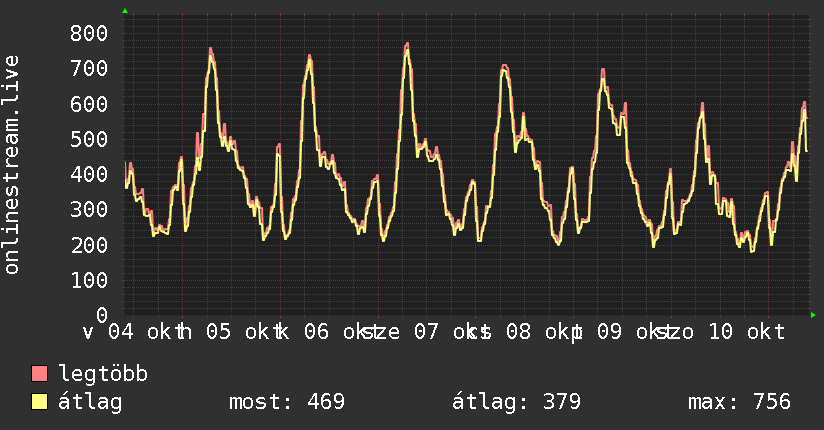824x430 pixels.
Task: Click the pink legtöbb legend swatch
Action: [x=39, y=373]
